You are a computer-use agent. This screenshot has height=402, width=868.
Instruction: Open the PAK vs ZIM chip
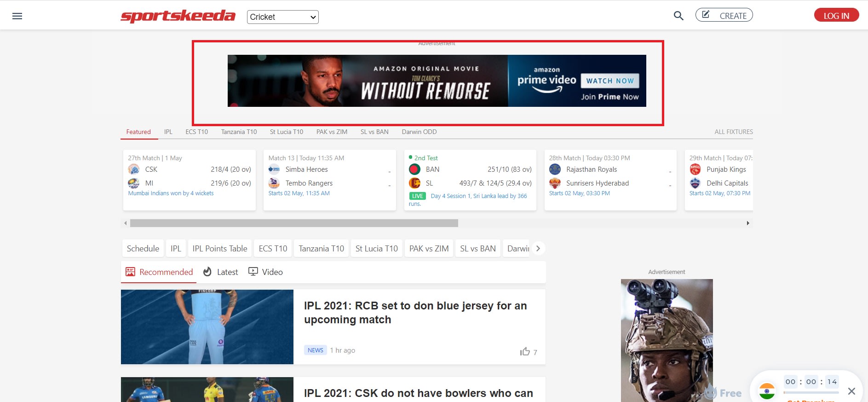(x=429, y=249)
